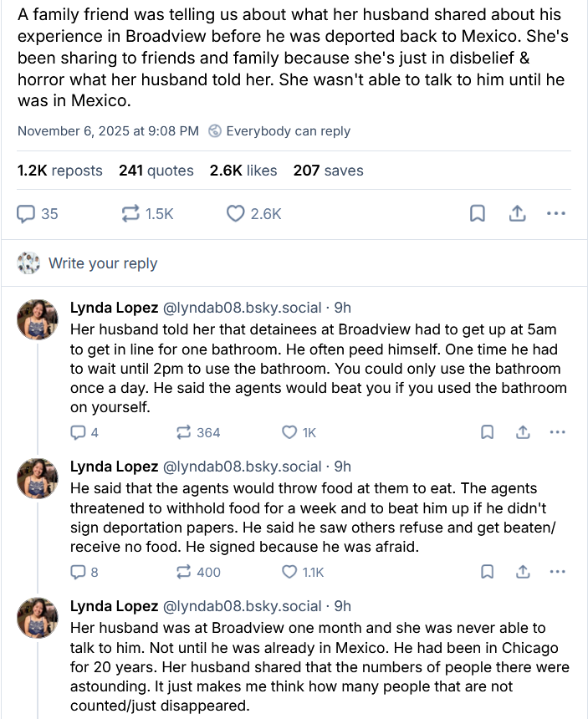Open the 241 quotes list
Screen dimensions: 588x719
tap(156, 171)
